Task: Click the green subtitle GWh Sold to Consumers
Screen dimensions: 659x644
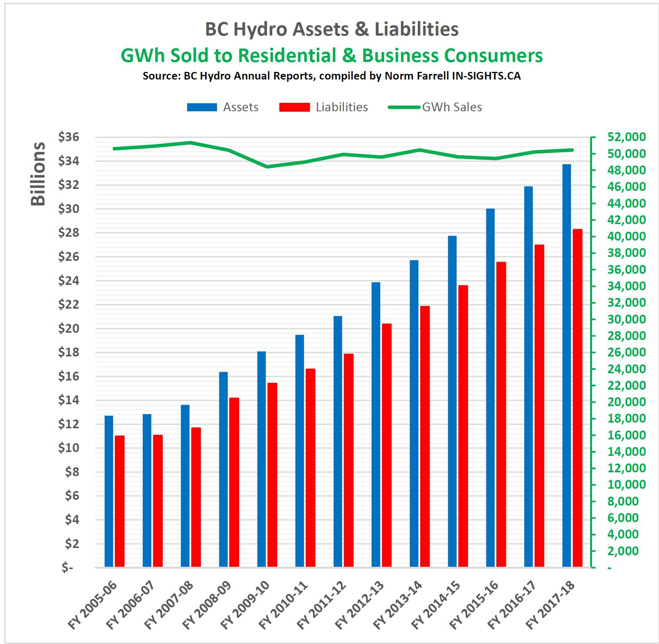Action: tap(332, 55)
